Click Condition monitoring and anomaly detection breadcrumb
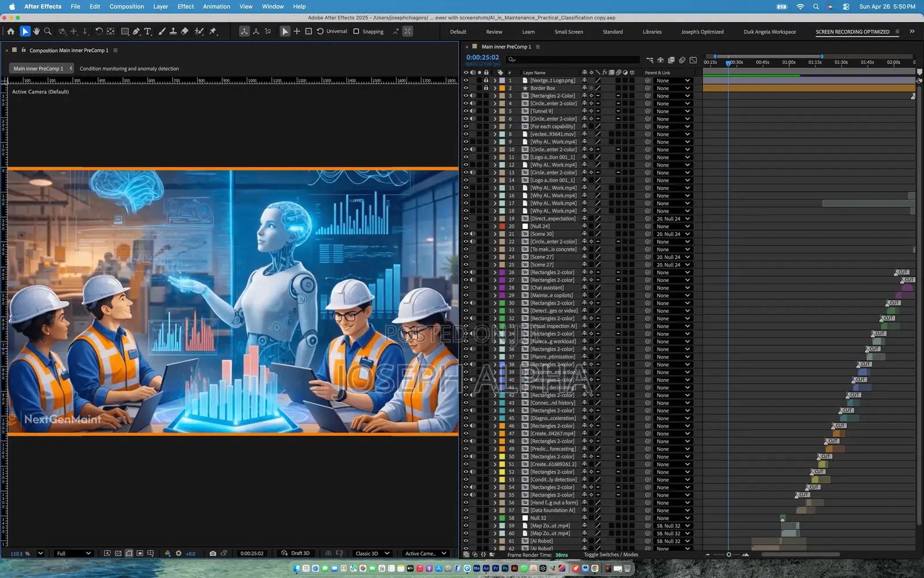The width and height of the screenshot is (924, 578). click(129, 68)
